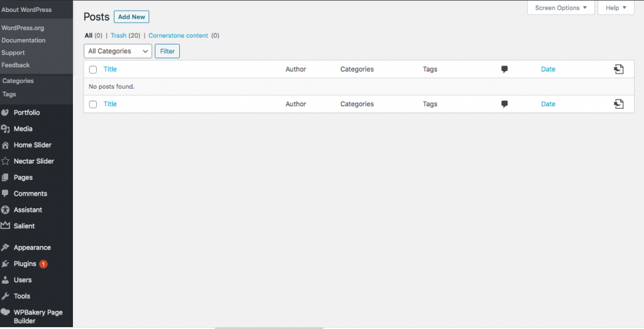Sort by Date in footer row
This screenshot has width=644, height=329.
click(548, 104)
